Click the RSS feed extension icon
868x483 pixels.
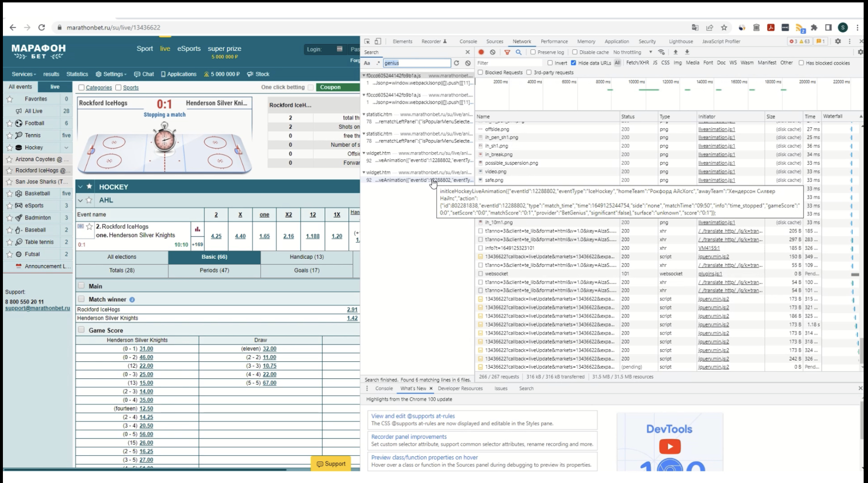click(x=800, y=28)
